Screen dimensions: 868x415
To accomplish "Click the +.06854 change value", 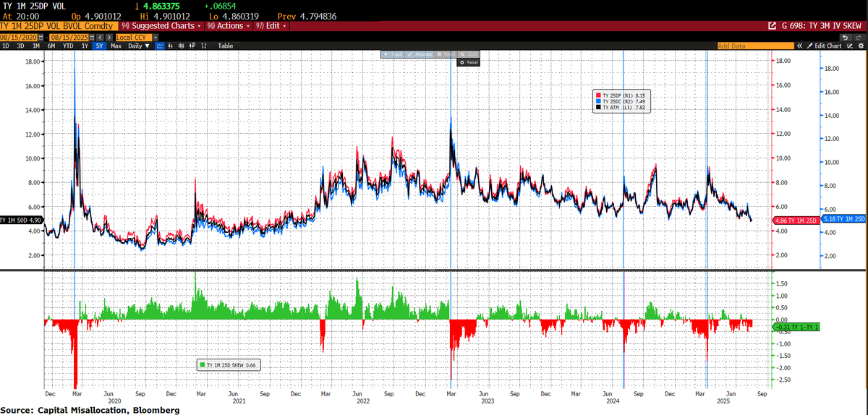I will (x=221, y=6).
